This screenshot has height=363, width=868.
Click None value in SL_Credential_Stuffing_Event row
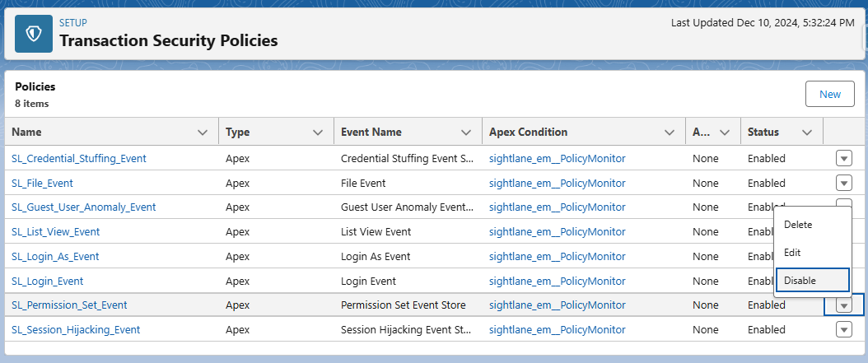click(705, 158)
